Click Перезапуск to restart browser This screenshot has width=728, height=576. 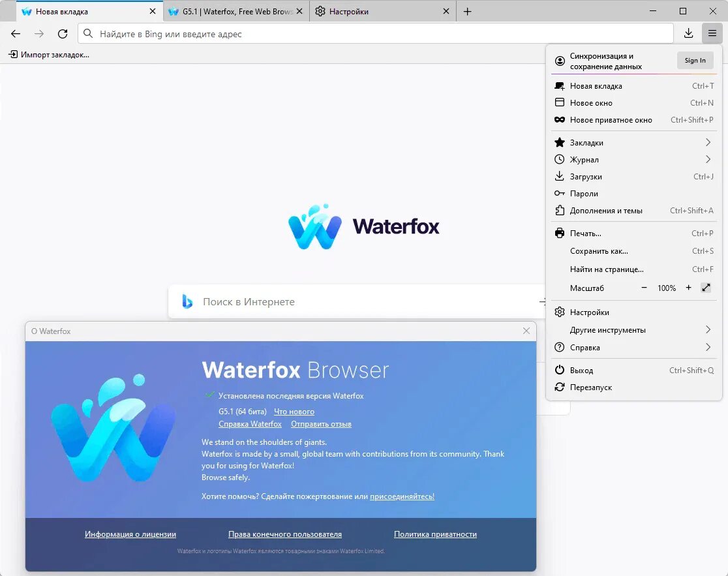[634, 387]
